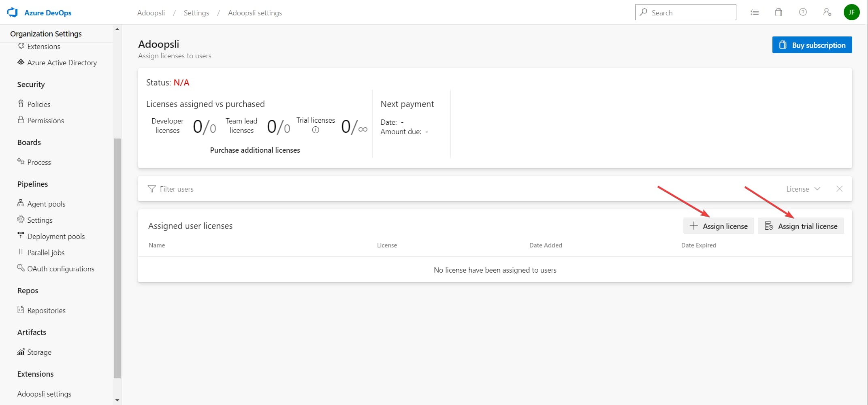Open the marketplace shopping bag icon
The width and height of the screenshot is (868, 405).
click(x=778, y=12)
